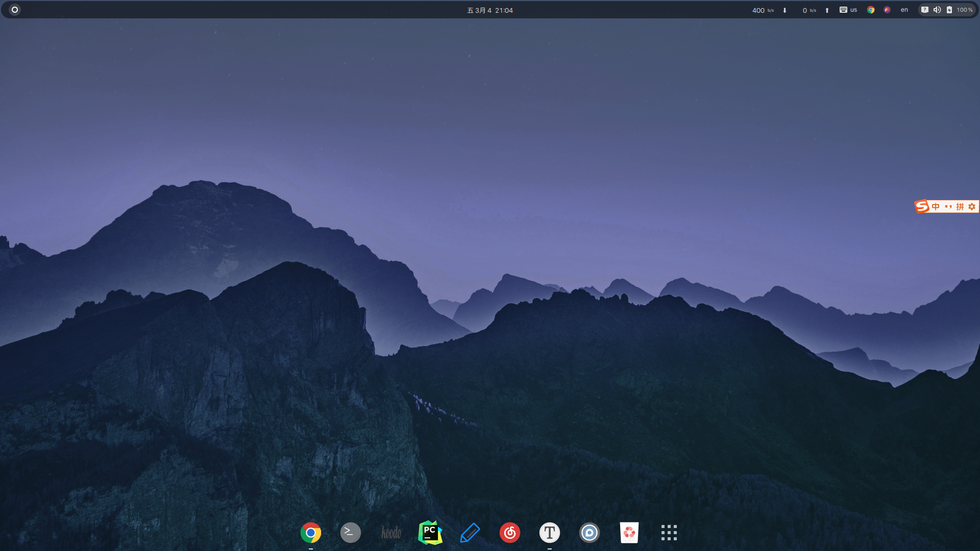This screenshot has width=980, height=551.
Task: Click the volume speaker icon
Action: [x=937, y=10]
